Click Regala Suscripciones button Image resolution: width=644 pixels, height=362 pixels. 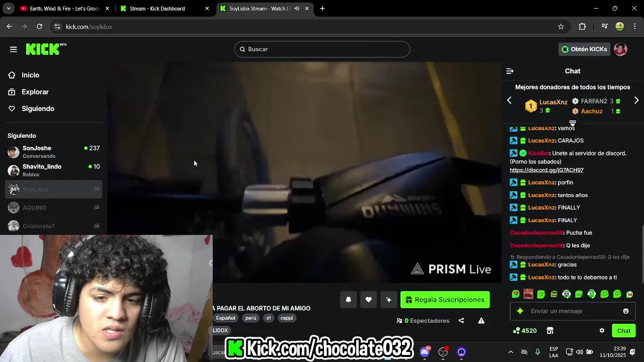(445, 300)
